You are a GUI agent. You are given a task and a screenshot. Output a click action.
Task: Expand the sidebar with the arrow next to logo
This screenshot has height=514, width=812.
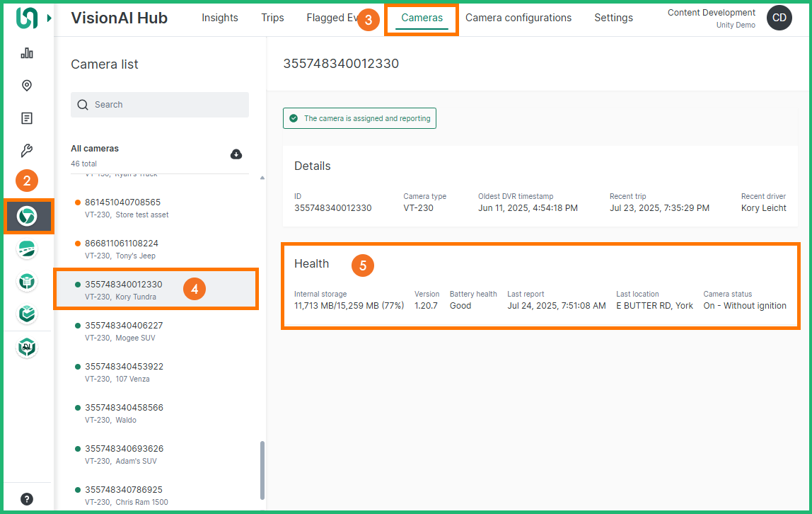[x=49, y=18]
